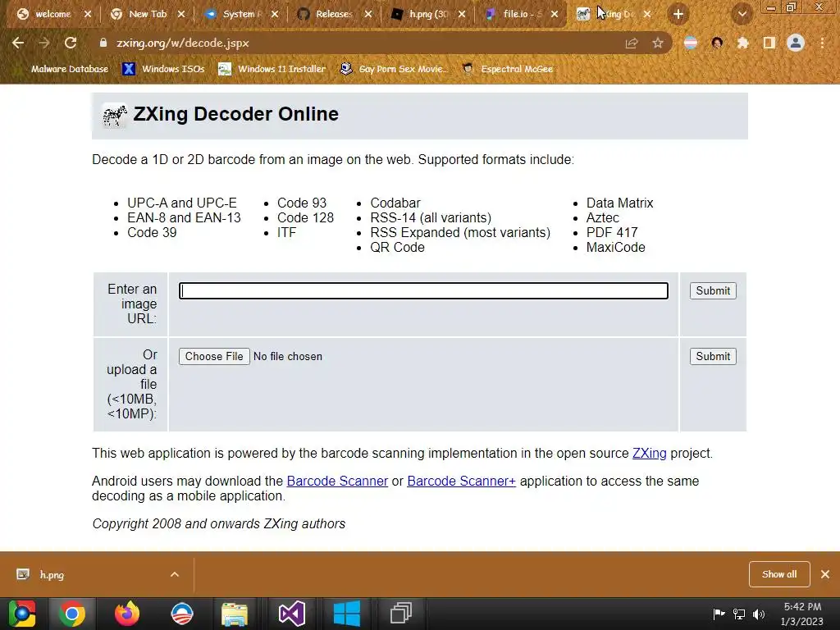Click the share page icon in address bar
840x630 pixels.
[x=632, y=43]
